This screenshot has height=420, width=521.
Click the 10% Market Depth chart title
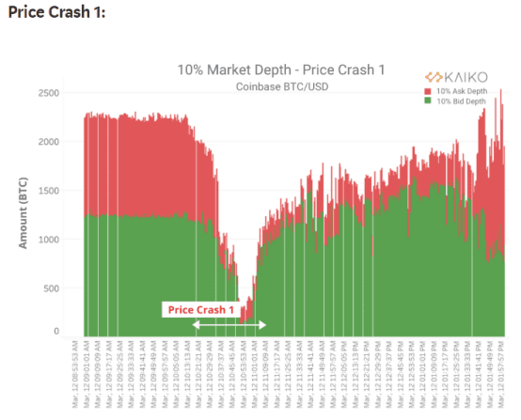pyautogui.click(x=281, y=70)
